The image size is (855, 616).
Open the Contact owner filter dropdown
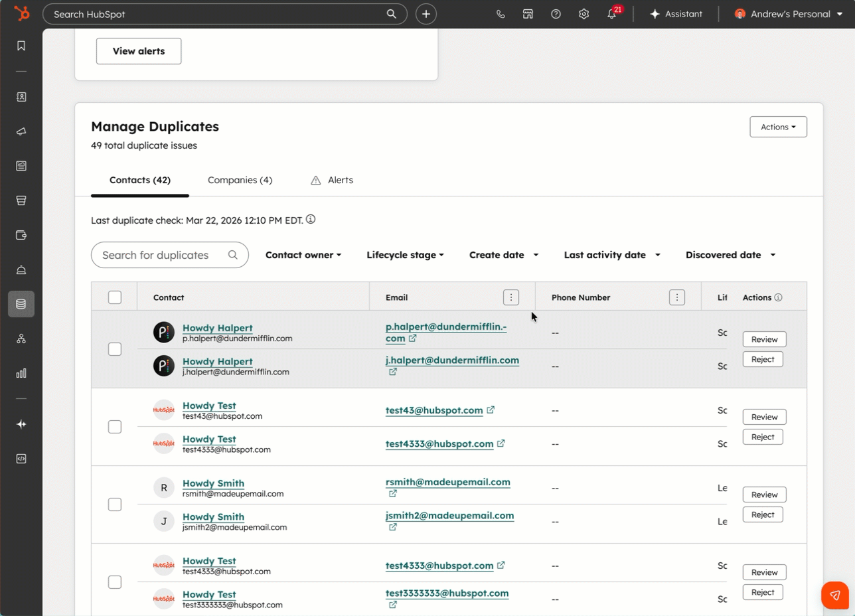(x=303, y=255)
